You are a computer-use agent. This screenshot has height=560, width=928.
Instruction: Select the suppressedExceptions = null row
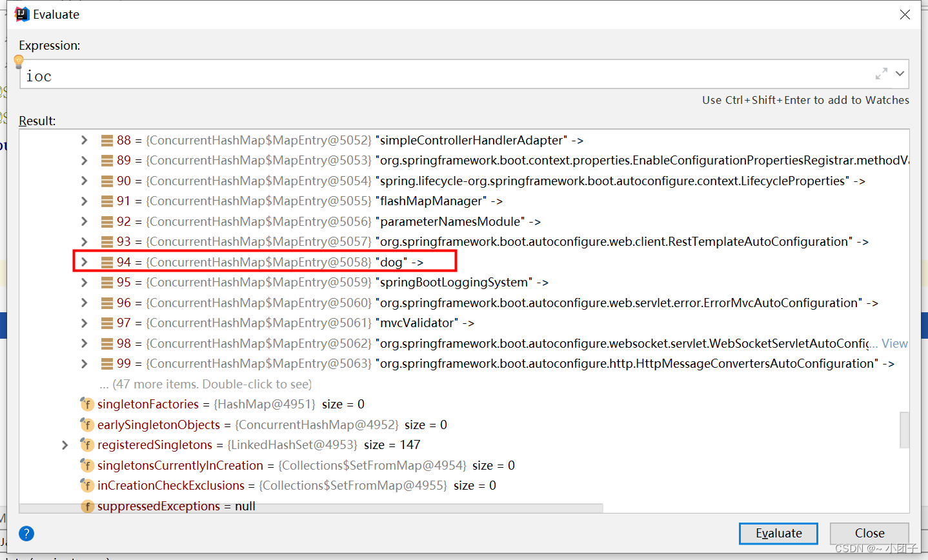click(x=168, y=506)
